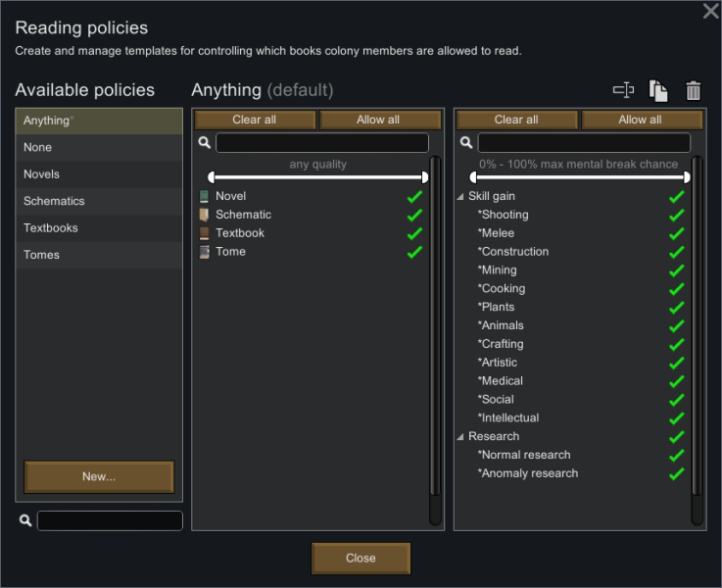
Task: Click the Textbook book icon
Action: pyautogui.click(x=205, y=233)
